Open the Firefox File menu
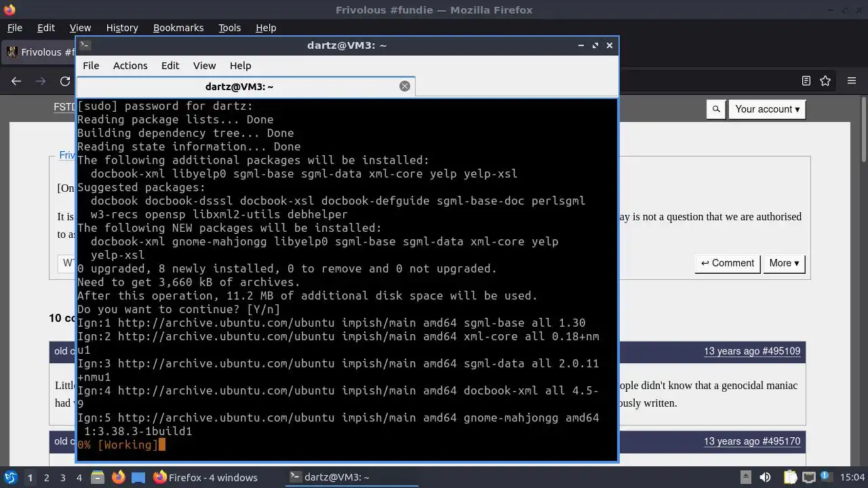This screenshot has width=868, height=488. click(x=14, y=28)
